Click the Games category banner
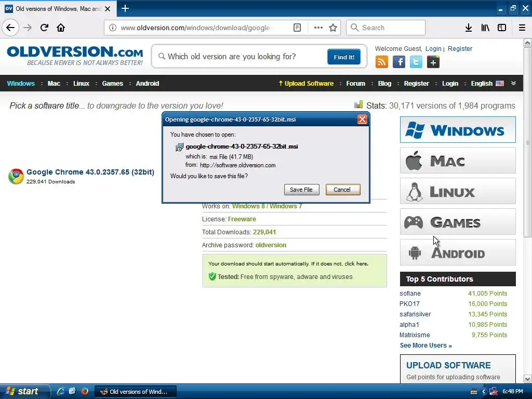This screenshot has width=532, height=399. pos(458,221)
